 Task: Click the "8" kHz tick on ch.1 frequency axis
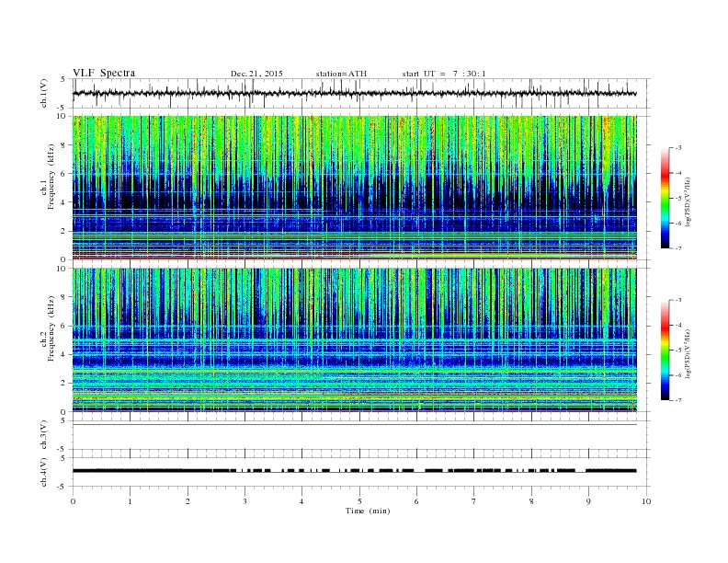click(x=63, y=145)
